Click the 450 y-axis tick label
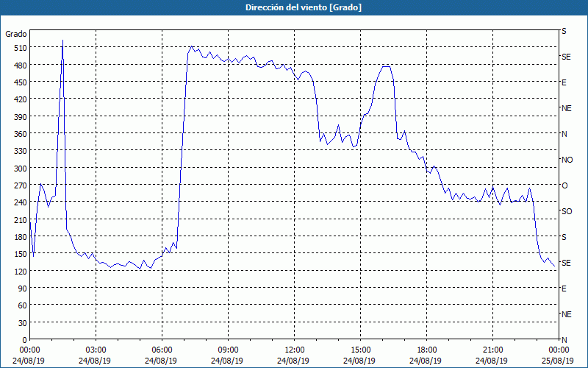 click(x=21, y=82)
